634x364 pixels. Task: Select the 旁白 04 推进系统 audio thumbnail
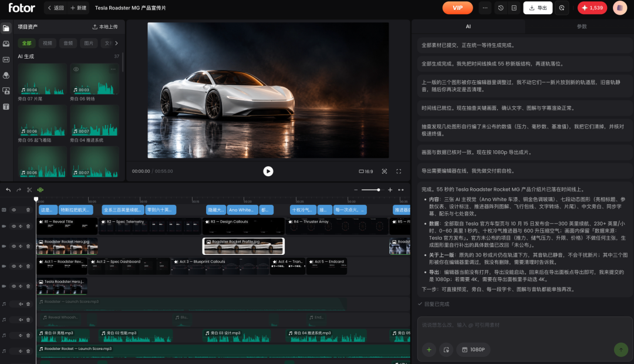tap(95, 120)
